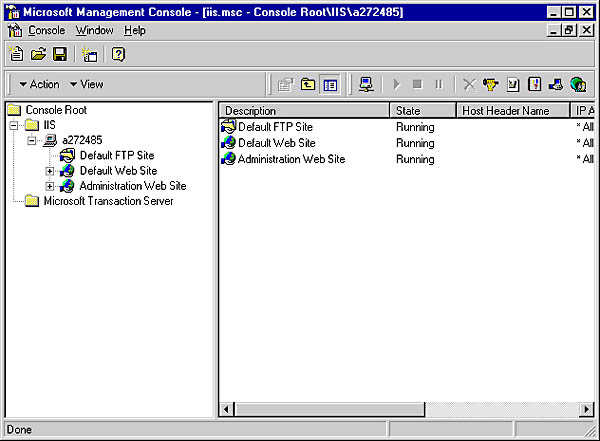The image size is (600, 441).
Task: Click the Pause item icon
Action: point(439,84)
